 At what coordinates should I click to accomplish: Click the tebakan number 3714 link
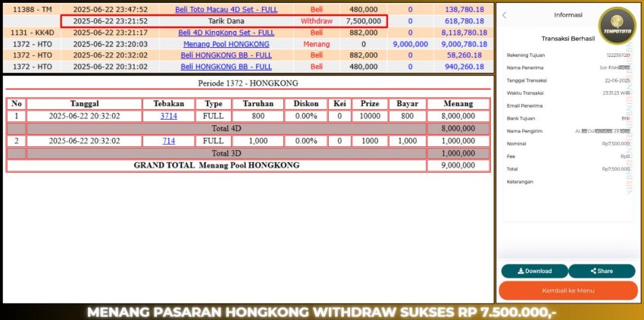[169, 116]
